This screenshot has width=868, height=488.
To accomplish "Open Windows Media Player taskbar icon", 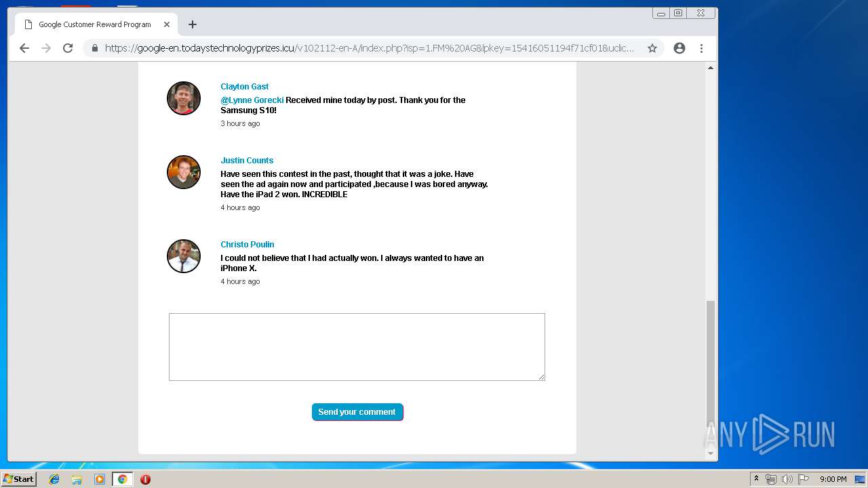I will [100, 479].
